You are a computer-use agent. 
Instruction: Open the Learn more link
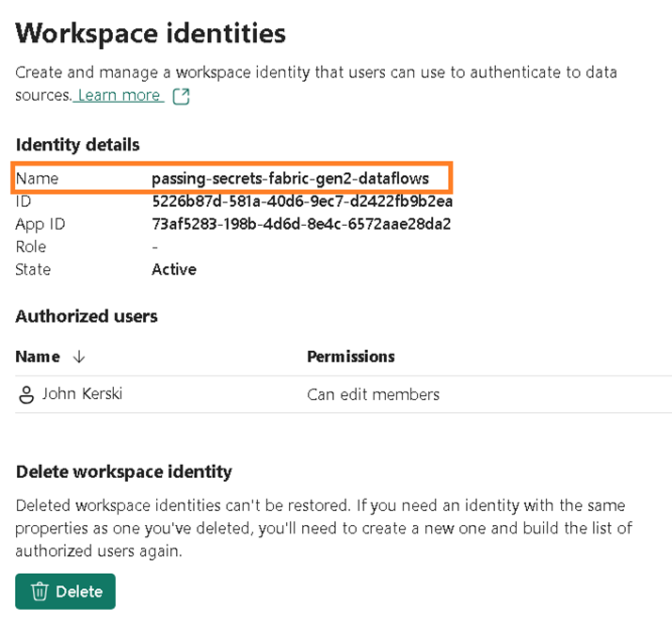pos(119,95)
